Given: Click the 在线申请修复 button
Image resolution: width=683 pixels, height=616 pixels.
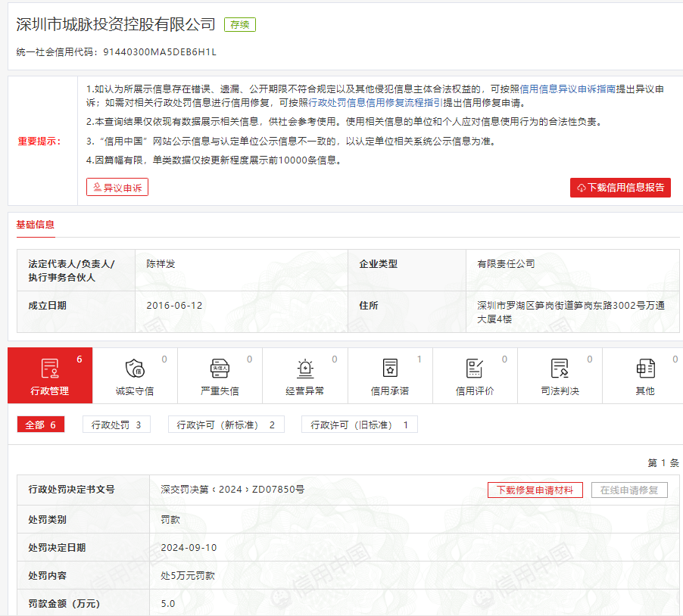Looking at the screenshot, I should click(629, 490).
